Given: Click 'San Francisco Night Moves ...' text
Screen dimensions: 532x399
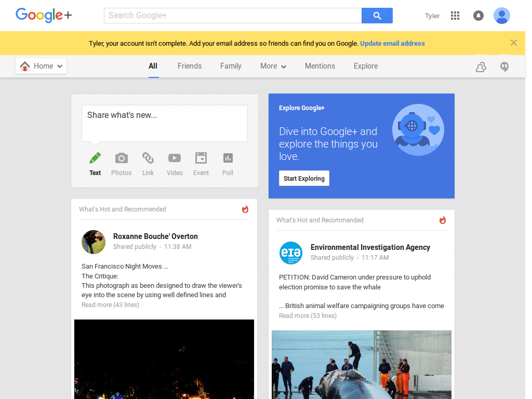Looking at the screenshot, I should [x=125, y=267].
